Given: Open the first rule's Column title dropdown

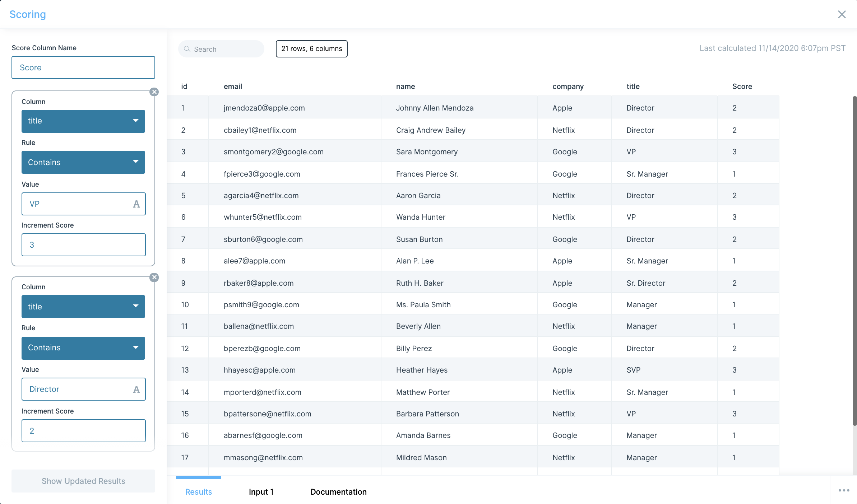Looking at the screenshot, I should pyautogui.click(x=83, y=121).
